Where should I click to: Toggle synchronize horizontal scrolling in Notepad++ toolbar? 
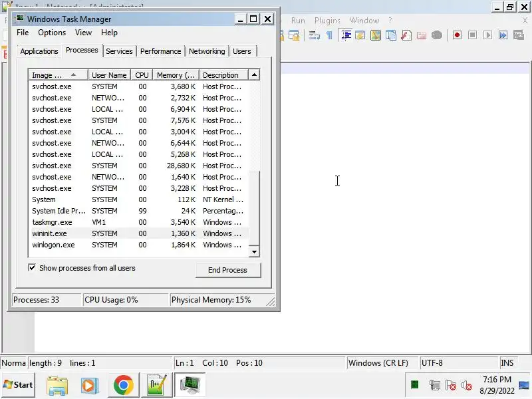[294, 35]
